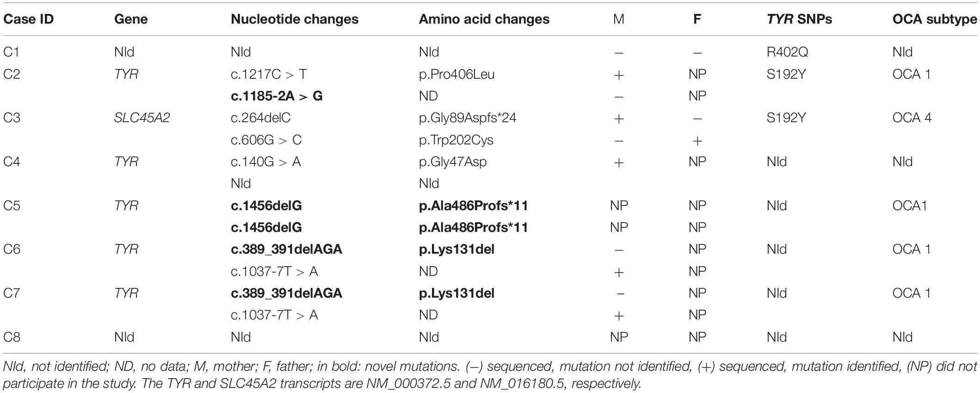This screenshot has height=393, width=980.
Task: Select the Amino acid changes header
Action: [484, 19]
